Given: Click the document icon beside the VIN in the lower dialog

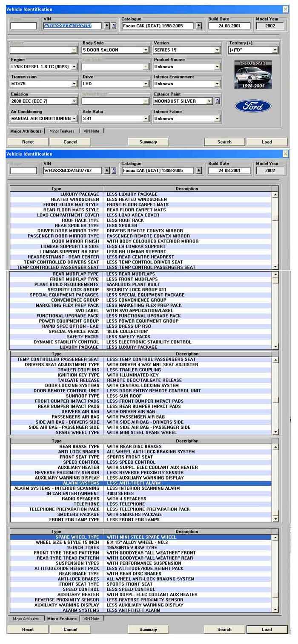Looking at the screenshot, I should pos(114,170).
